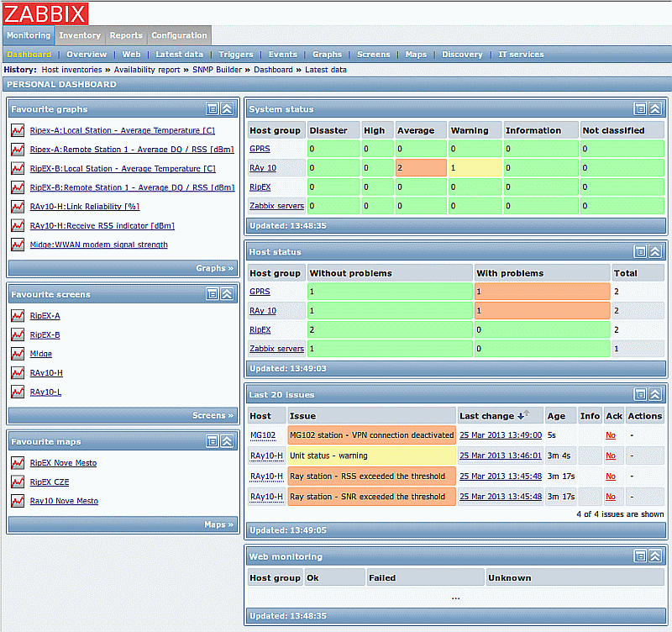
Task: Click the screen icon beside RipEX-A
Action: pos(18,315)
